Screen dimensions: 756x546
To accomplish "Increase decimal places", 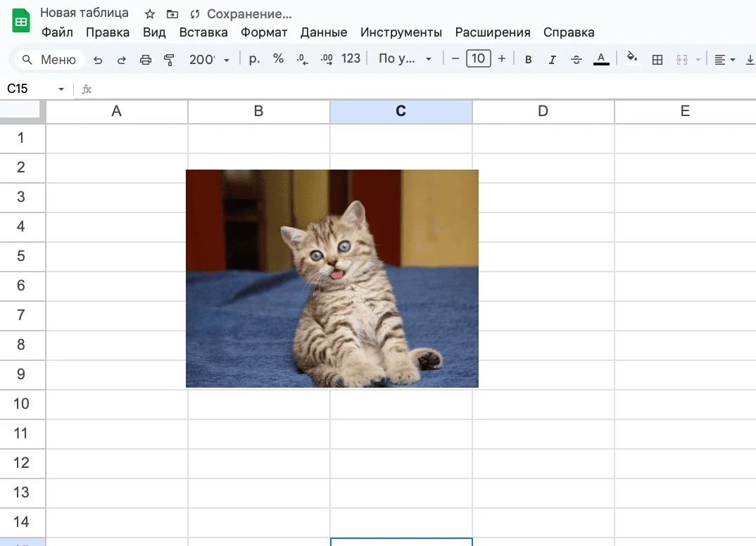I will point(327,59).
